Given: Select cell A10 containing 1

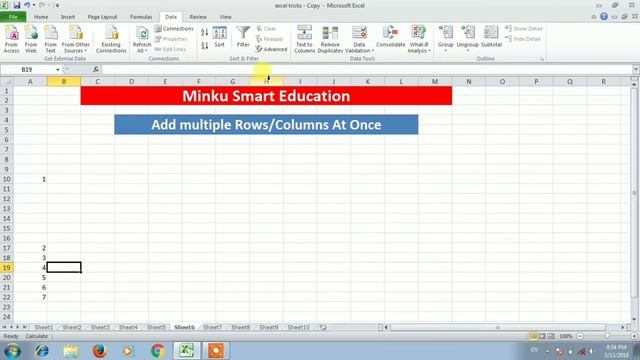Looking at the screenshot, I should click(30, 179).
